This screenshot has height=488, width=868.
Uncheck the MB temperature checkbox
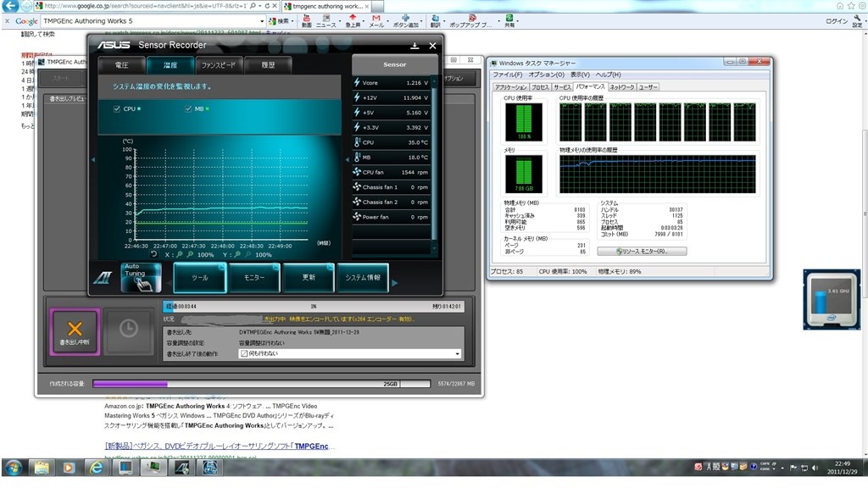point(187,108)
